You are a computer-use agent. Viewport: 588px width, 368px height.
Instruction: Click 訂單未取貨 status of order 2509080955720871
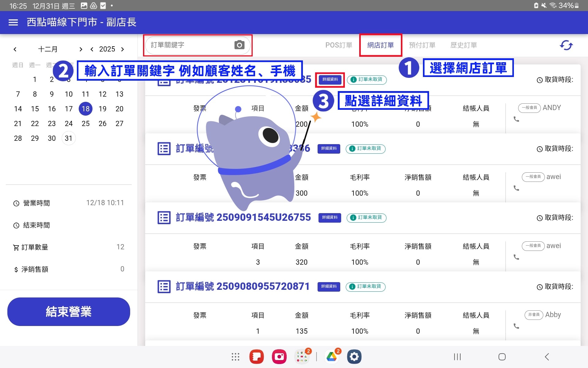366,286
